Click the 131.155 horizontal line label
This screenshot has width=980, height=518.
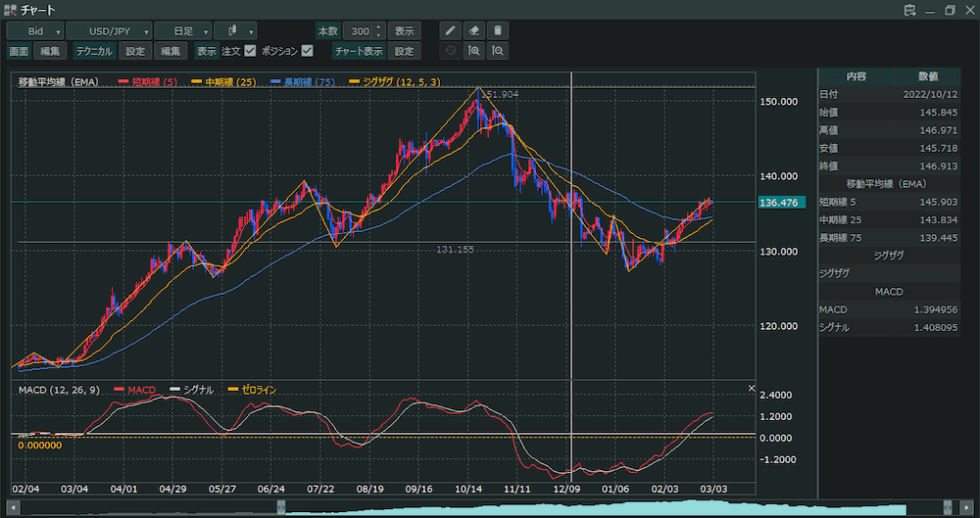[455, 250]
